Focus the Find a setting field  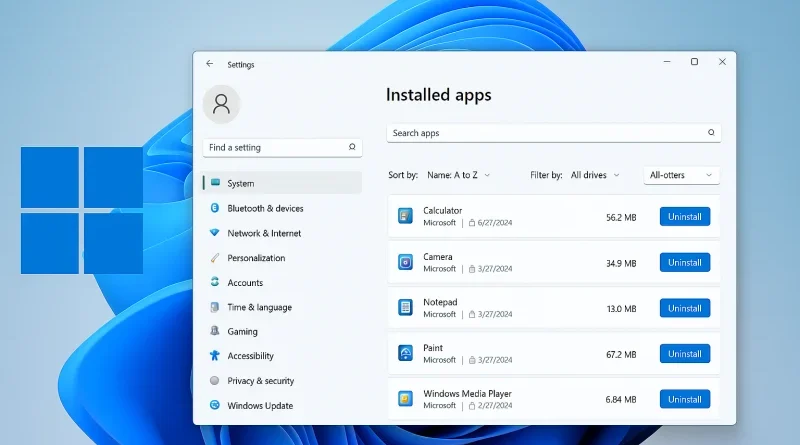(282, 147)
